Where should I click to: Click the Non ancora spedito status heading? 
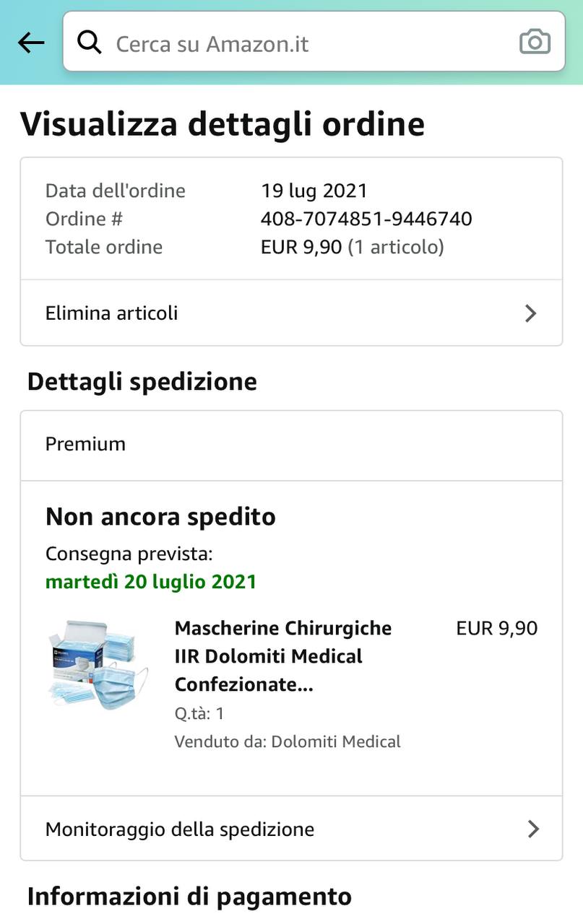160,517
